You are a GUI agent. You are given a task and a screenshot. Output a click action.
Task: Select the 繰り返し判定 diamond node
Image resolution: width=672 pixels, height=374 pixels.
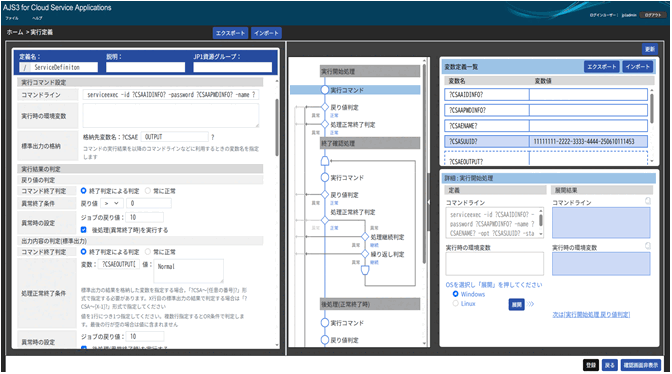[365, 254]
